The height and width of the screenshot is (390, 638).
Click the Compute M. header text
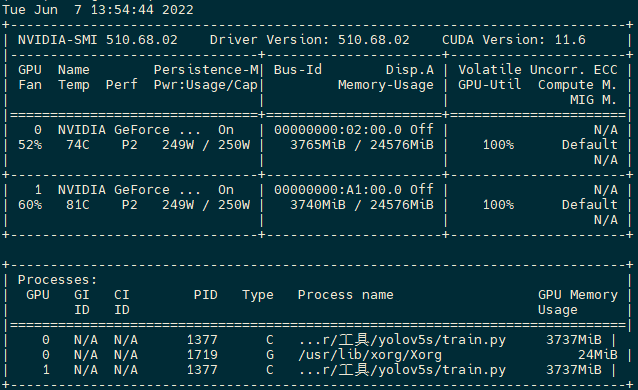tap(577, 85)
